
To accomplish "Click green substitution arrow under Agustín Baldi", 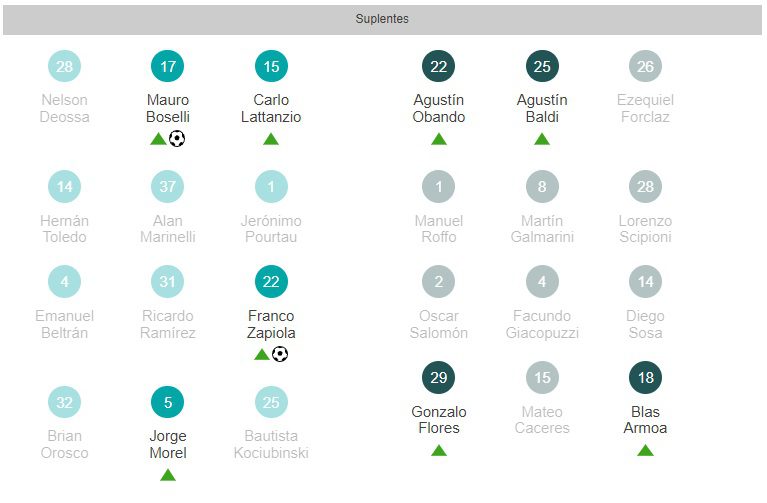I will (x=542, y=139).
